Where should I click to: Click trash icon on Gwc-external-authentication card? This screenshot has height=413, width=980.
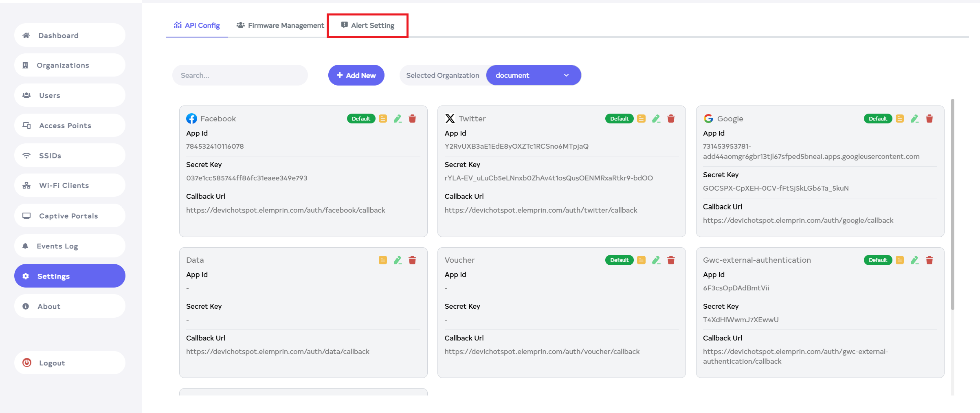point(929,260)
